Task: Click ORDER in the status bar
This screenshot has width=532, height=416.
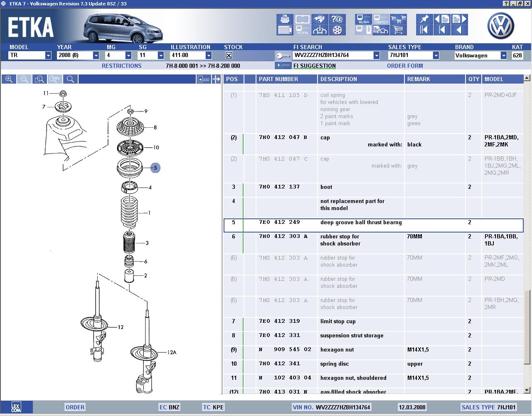Action: coord(75,407)
